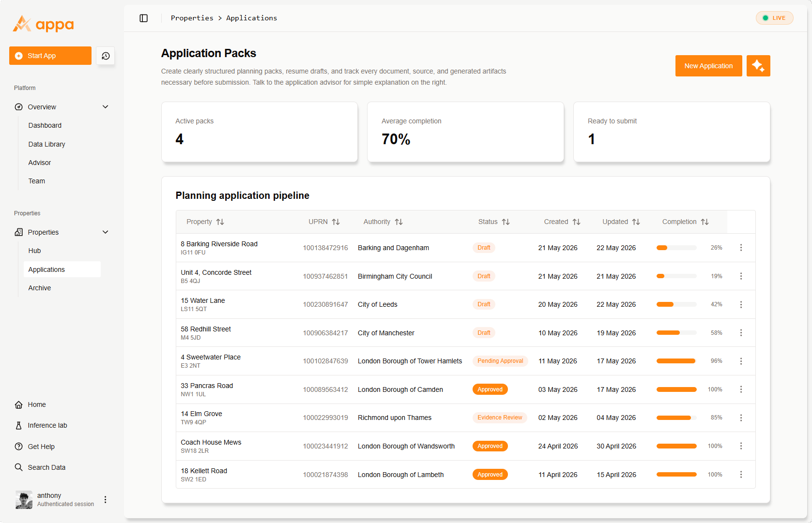Click the LIVE status badge
Viewport: 812px width, 523px height.
click(x=774, y=18)
